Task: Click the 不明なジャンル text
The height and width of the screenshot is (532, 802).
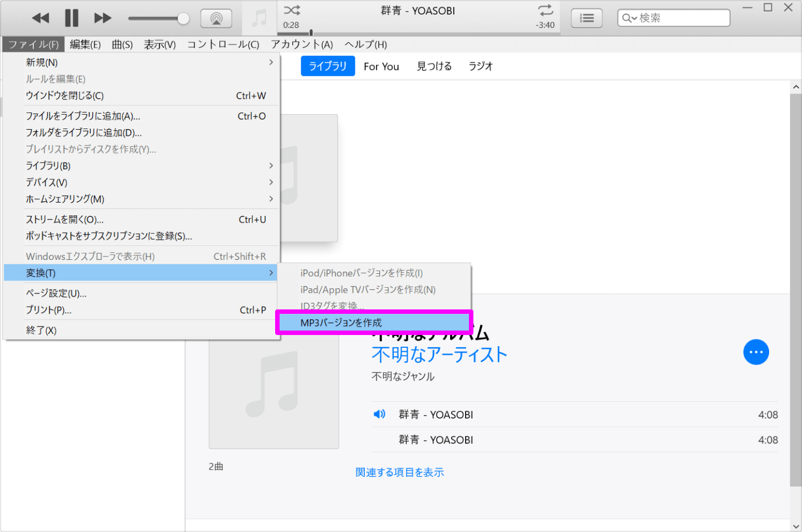Action: coord(403,377)
